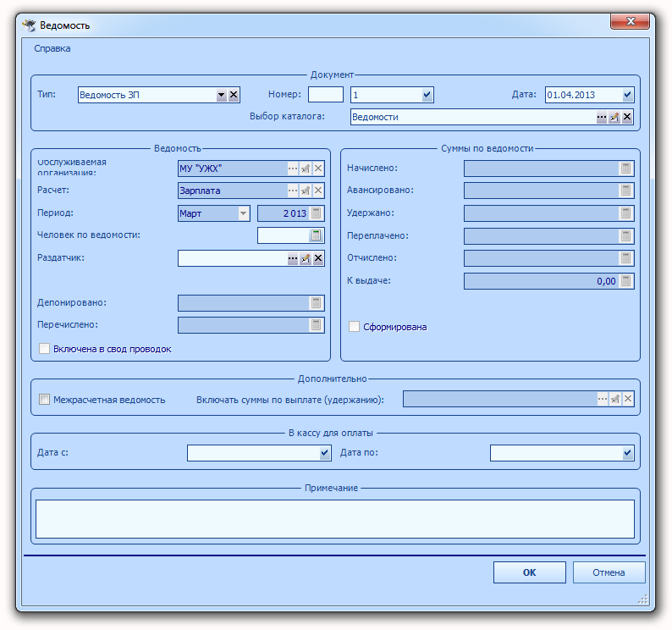
Task: Open calculator for Начислено
Action: pyautogui.click(x=626, y=169)
